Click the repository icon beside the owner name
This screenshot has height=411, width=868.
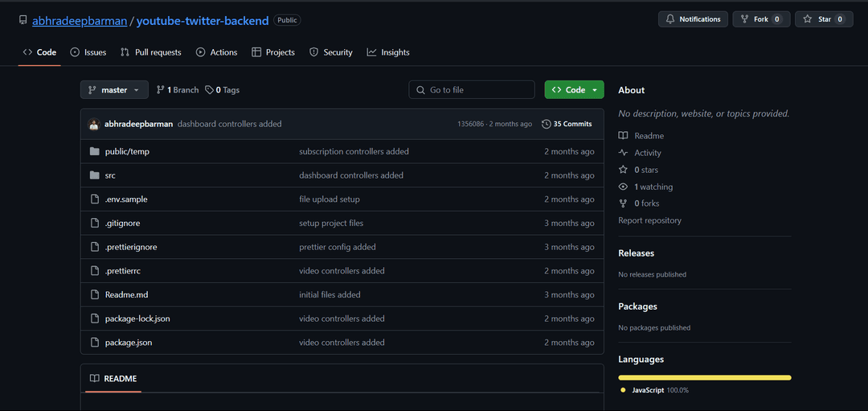point(23,20)
